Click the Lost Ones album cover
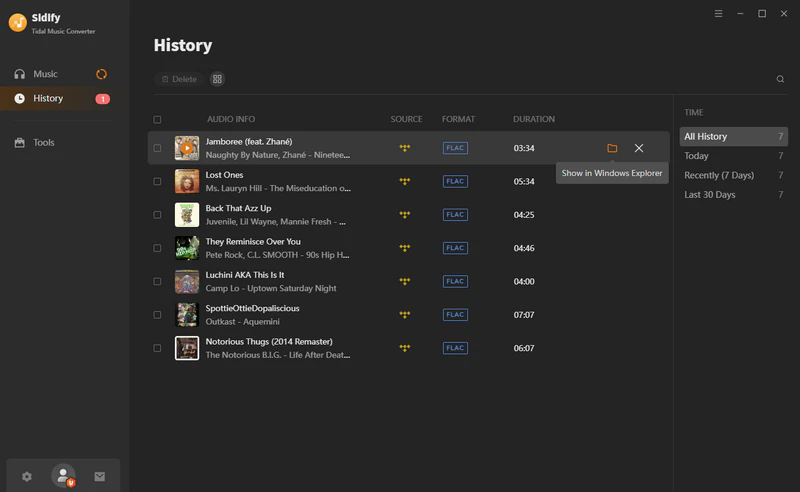Viewport: 800px width, 492px height. tap(187, 181)
